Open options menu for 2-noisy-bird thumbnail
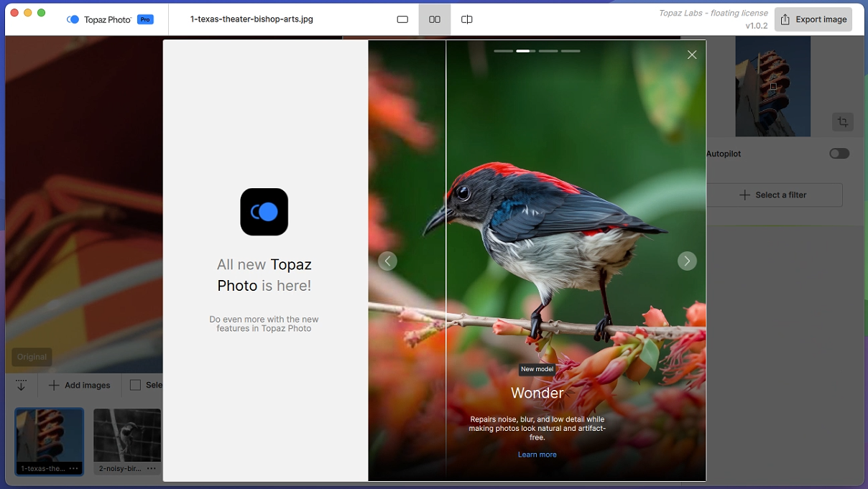This screenshot has width=868, height=489. 151,468
